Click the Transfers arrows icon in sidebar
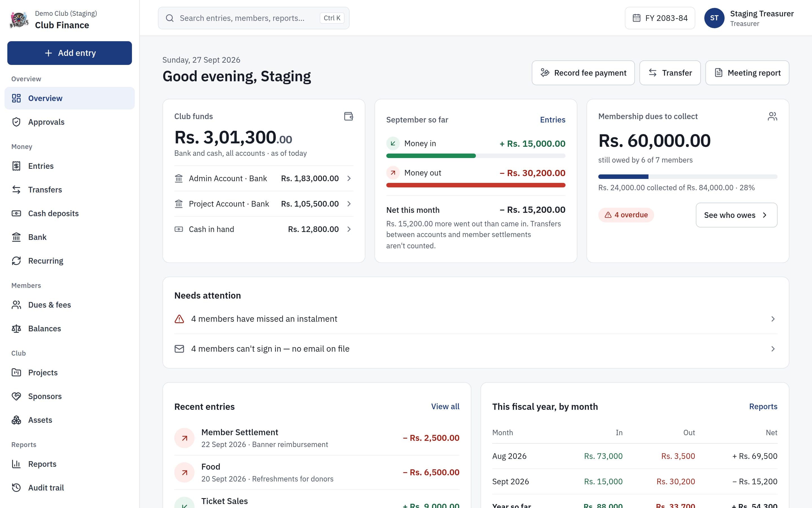This screenshot has height=508, width=812. coord(16,189)
